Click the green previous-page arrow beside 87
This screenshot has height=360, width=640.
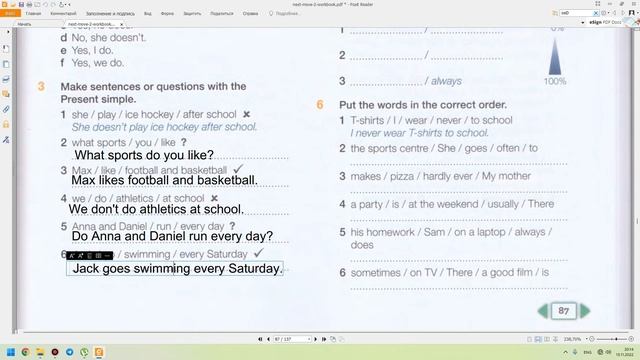click(x=543, y=311)
